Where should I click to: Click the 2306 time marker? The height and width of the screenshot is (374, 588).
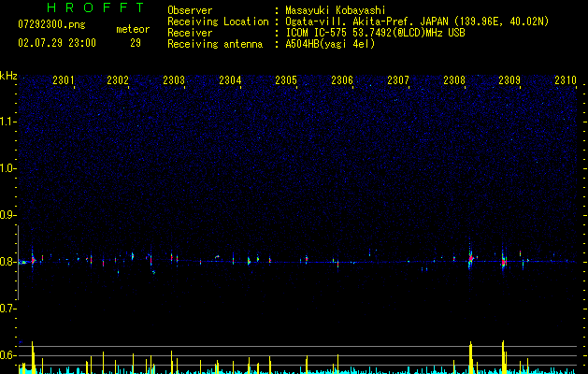[x=342, y=79]
